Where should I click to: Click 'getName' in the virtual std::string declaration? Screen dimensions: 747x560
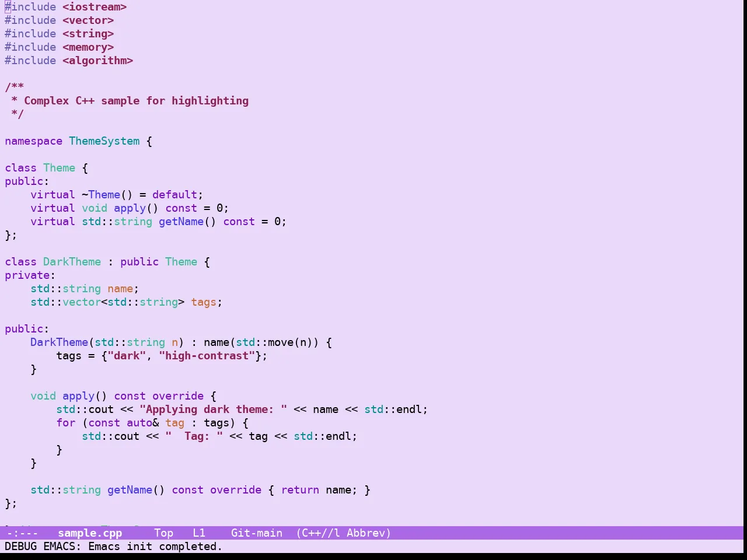181,222
